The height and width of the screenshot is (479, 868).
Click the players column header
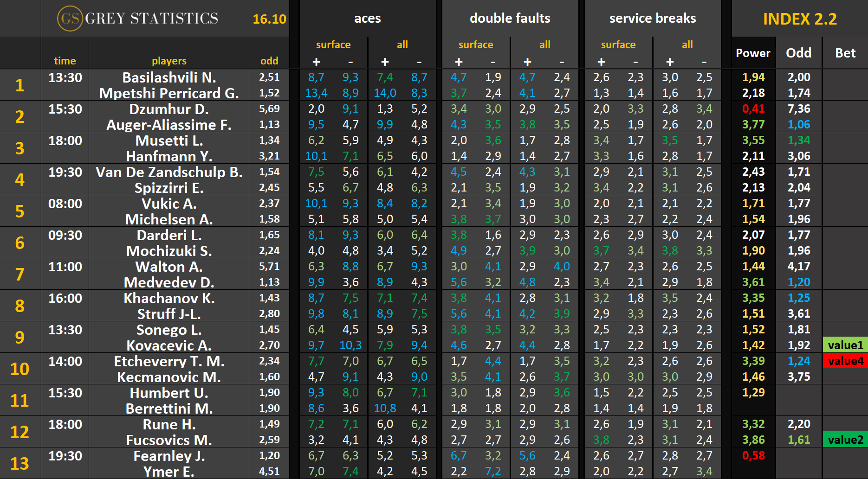tap(169, 61)
